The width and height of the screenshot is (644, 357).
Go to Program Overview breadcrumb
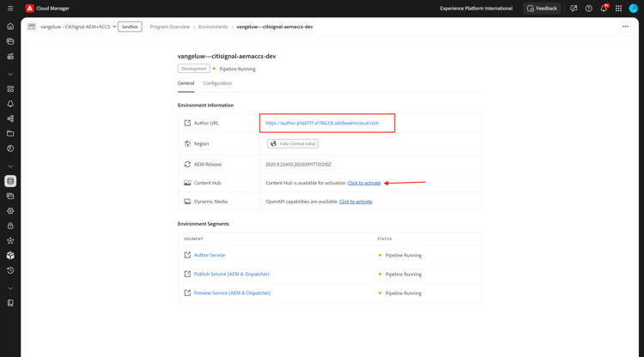pyautogui.click(x=170, y=27)
